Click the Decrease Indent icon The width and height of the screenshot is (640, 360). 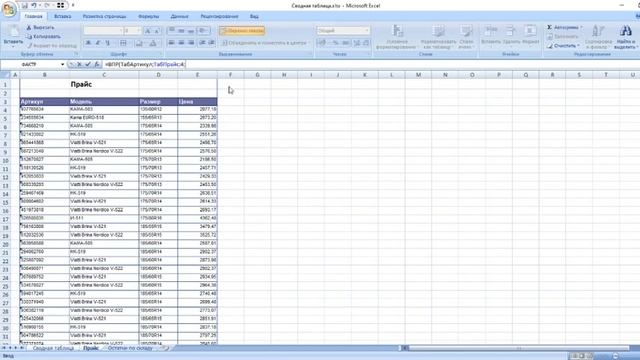coord(202,42)
